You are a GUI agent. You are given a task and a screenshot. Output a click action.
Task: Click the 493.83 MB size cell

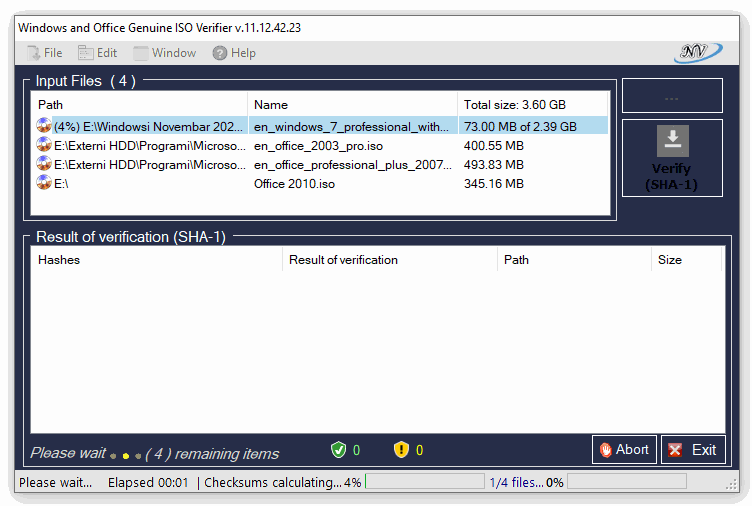pos(494,165)
